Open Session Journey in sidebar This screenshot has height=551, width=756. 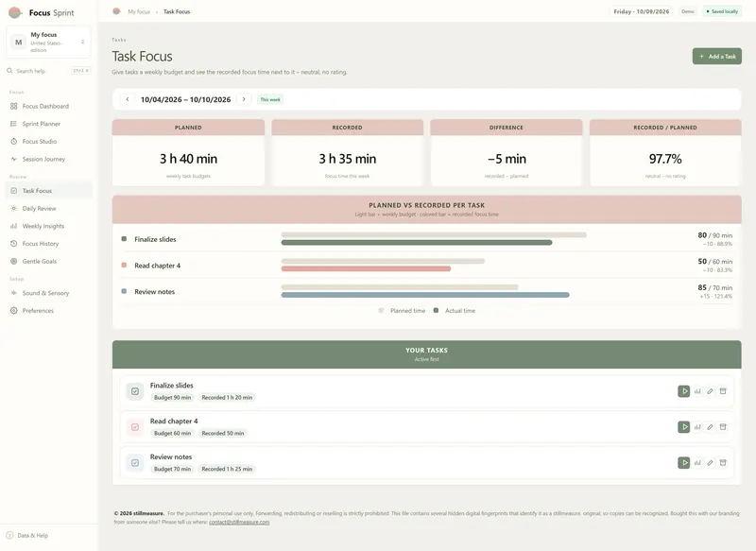49,159
